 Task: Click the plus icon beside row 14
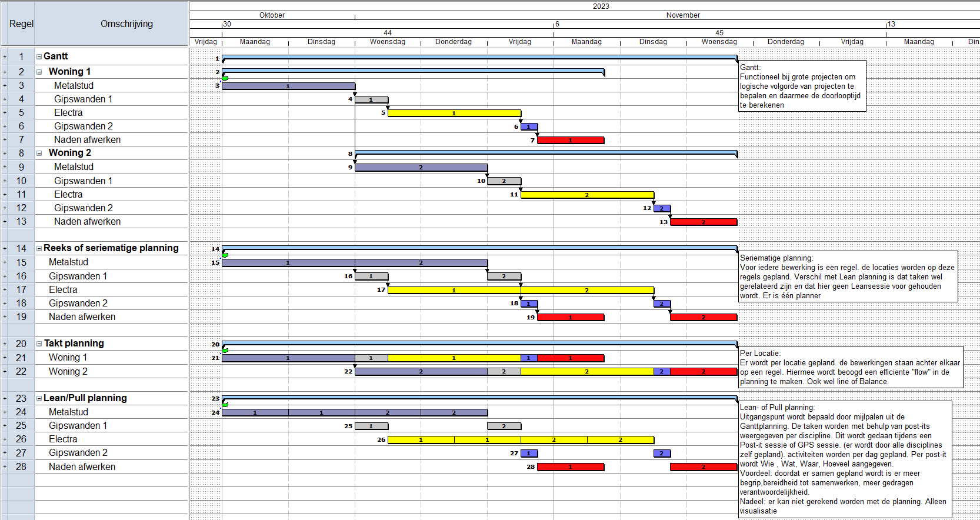pyautogui.click(x=5, y=249)
